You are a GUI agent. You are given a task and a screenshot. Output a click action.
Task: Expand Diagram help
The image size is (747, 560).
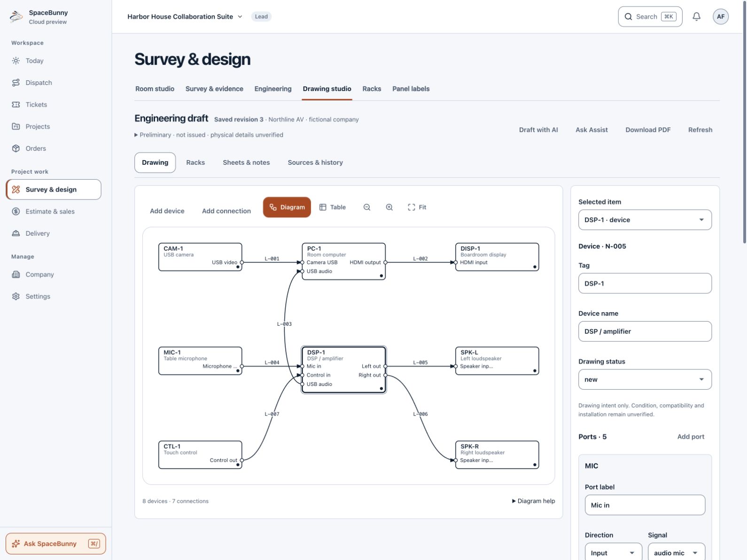533,501
